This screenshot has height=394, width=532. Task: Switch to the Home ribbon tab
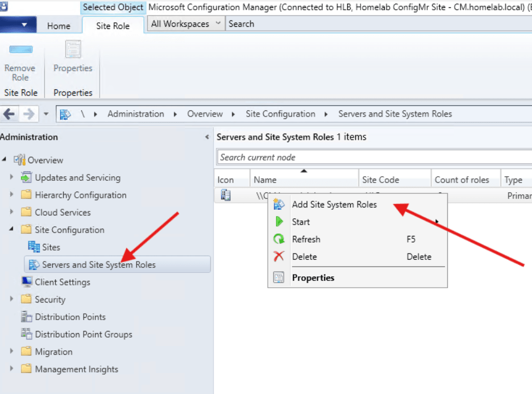click(59, 25)
